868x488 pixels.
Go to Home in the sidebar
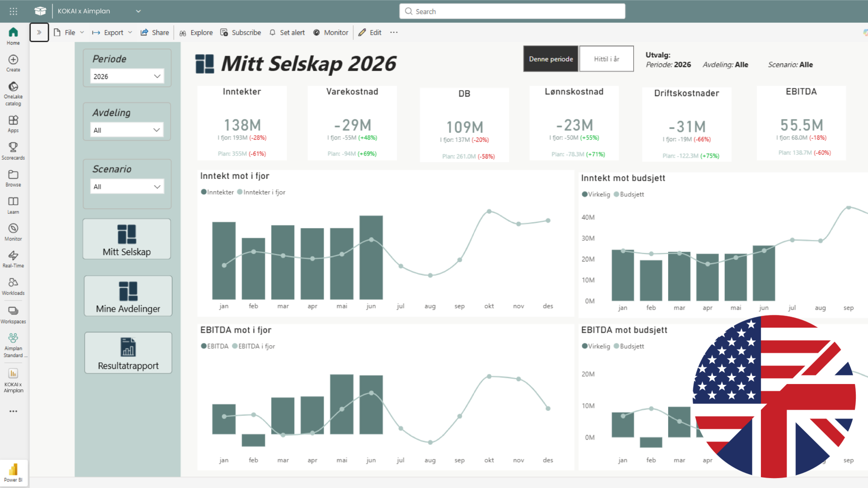13,36
